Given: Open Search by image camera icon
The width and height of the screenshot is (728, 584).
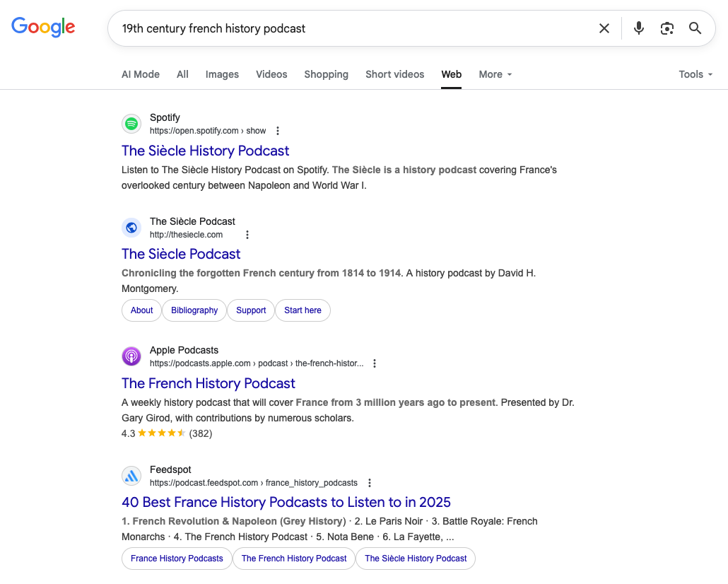Looking at the screenshot, I should click(x=667, y=28).
